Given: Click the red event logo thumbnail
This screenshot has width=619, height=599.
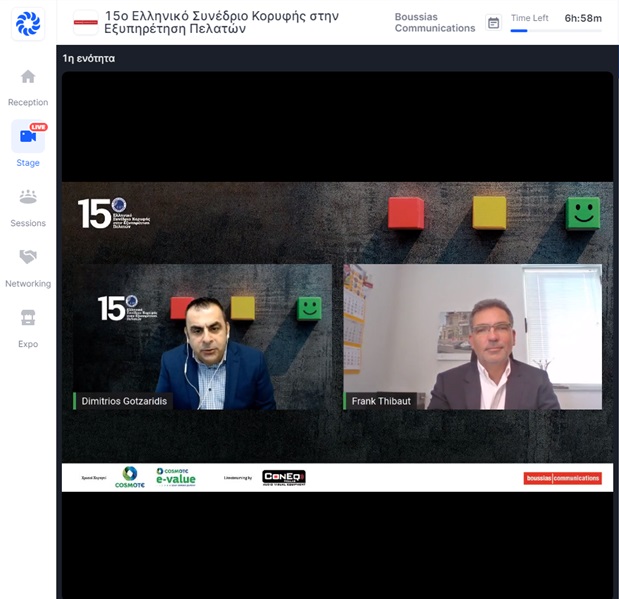Looking at the screenshot, I should (86, 23).
